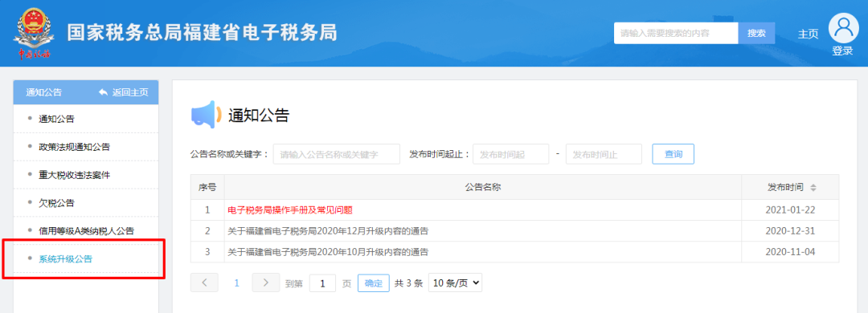Screen dimensions: 868x313
Task: Click the 共 3 条 total count text
Action: tap(408, 283)
